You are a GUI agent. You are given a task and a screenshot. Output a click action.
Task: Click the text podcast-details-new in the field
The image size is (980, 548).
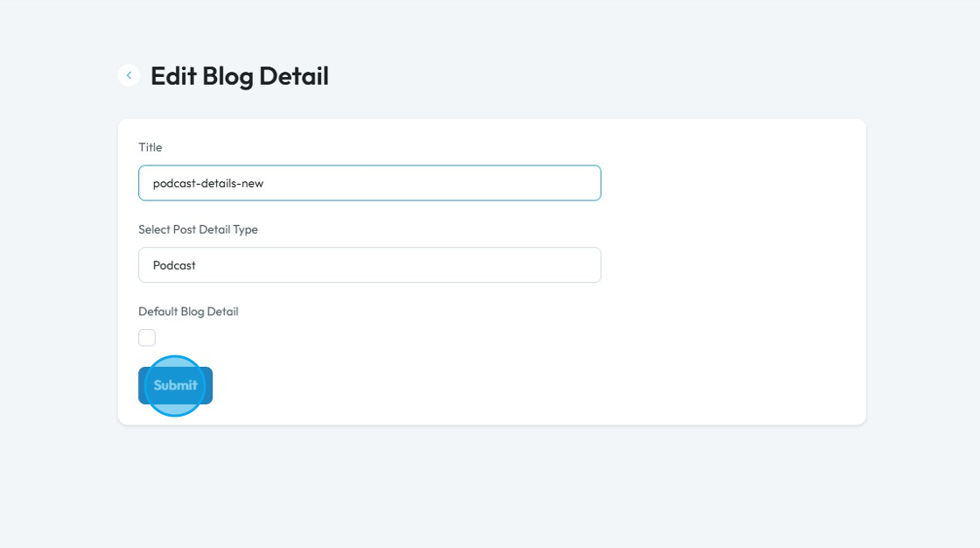coord(208,184)
